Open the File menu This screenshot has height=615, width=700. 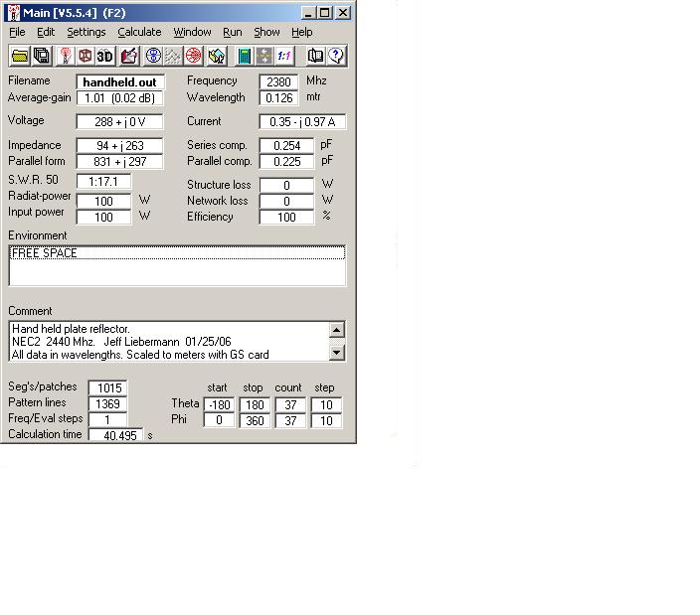[x=17, y=32]
